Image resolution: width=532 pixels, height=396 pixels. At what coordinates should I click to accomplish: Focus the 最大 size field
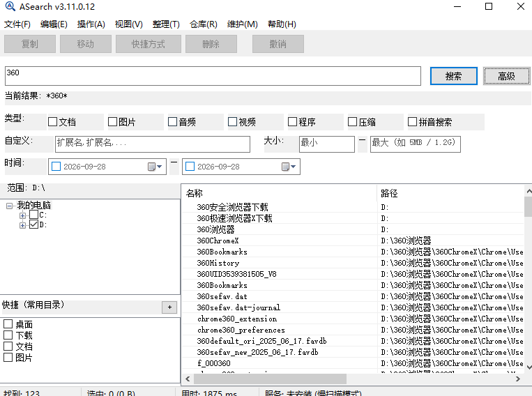point(416,144)
